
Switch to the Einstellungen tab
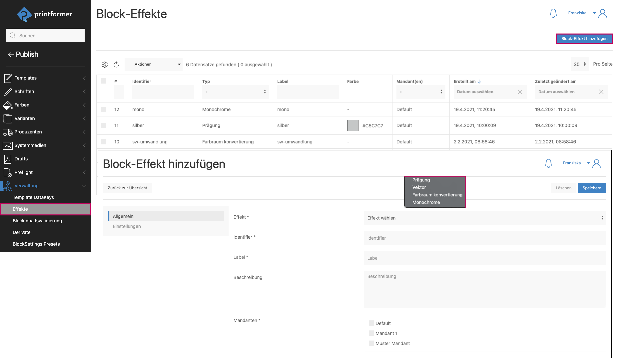127,226
